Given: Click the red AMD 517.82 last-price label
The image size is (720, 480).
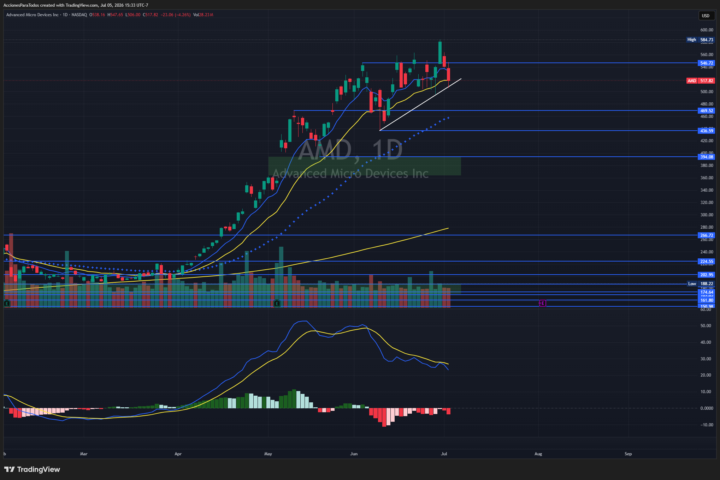Looking at the screenshot, I should coord(700,81).
